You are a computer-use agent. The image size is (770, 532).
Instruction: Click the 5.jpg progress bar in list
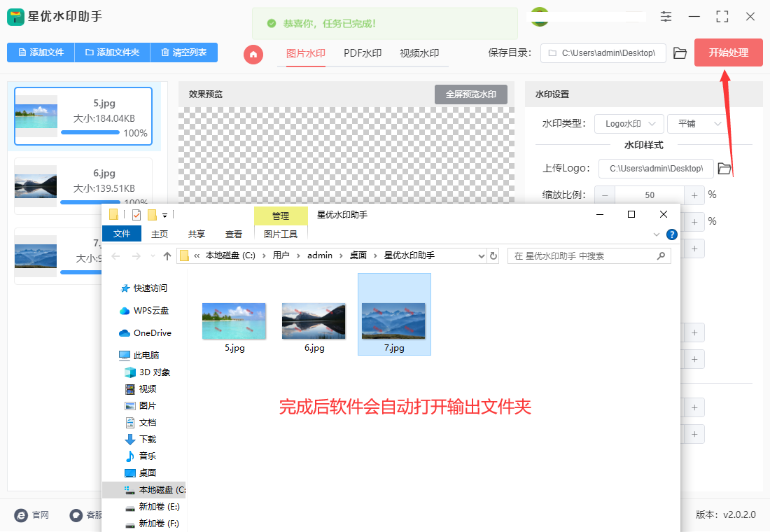90,132
